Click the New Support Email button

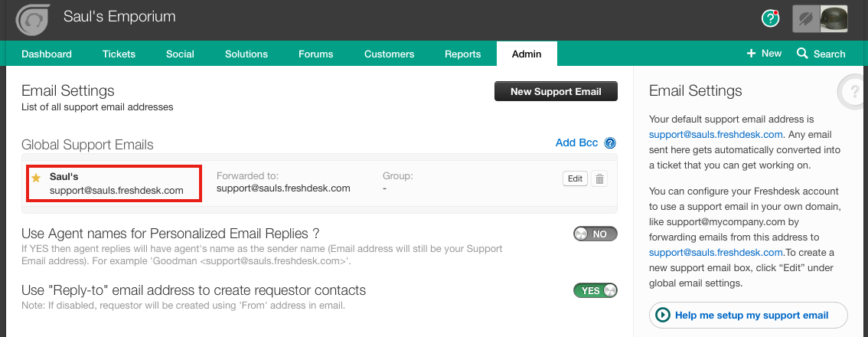tap(556, 91)
